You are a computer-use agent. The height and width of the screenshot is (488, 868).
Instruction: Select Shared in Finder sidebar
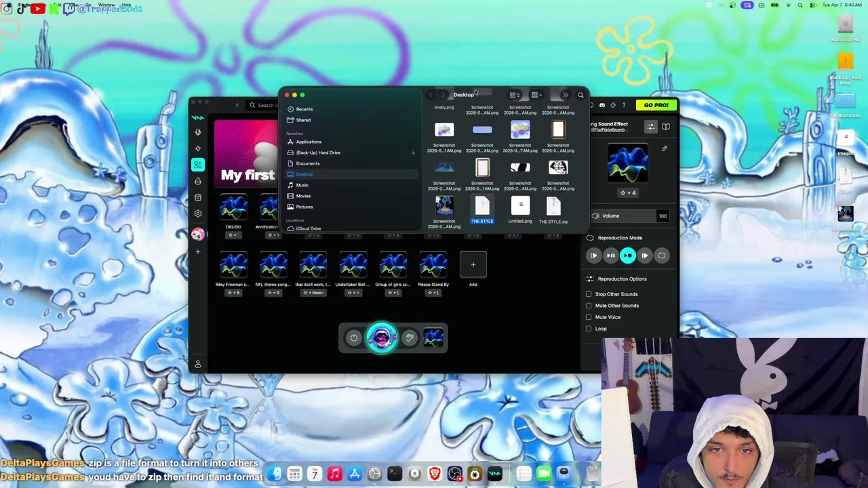353,120
